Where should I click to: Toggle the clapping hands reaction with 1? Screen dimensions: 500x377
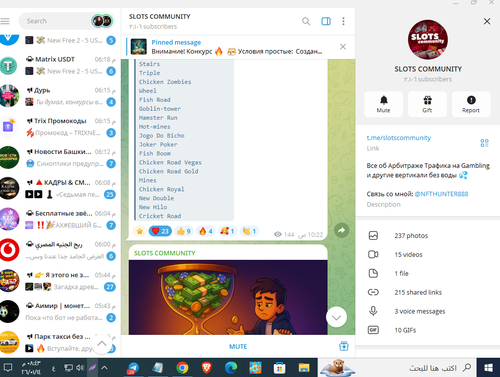[x=249, y=231]
